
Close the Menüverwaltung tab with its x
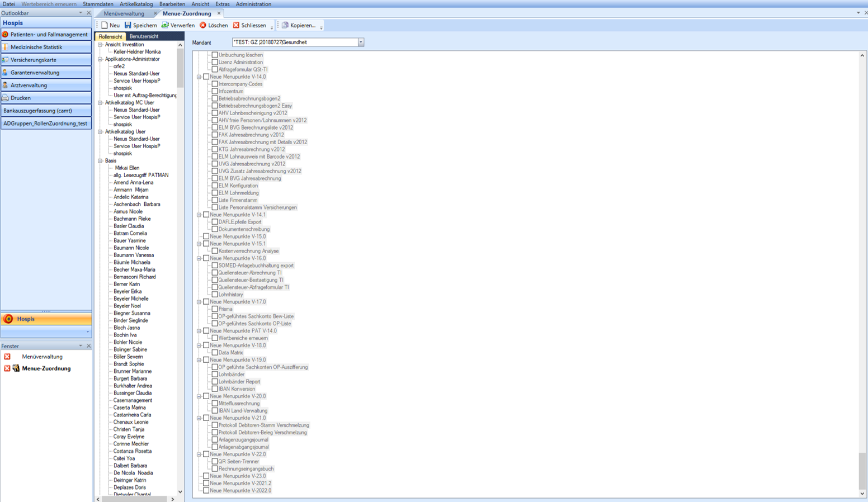pos(155,13)
